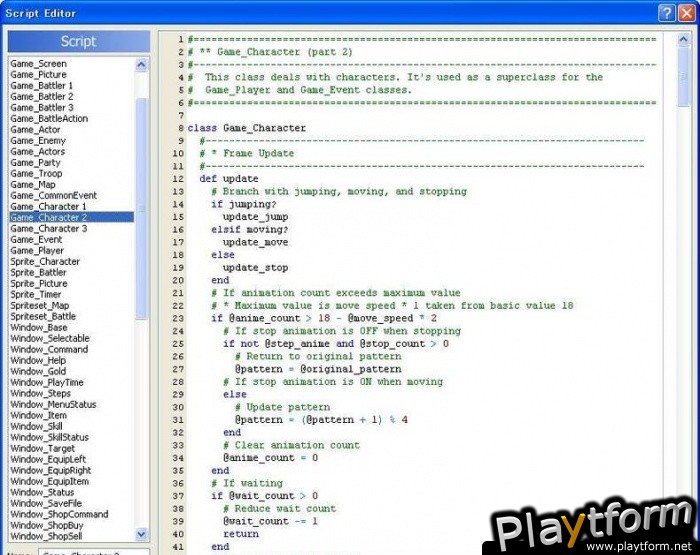
Task: Click the Script panel header
Action: (79, 41)
